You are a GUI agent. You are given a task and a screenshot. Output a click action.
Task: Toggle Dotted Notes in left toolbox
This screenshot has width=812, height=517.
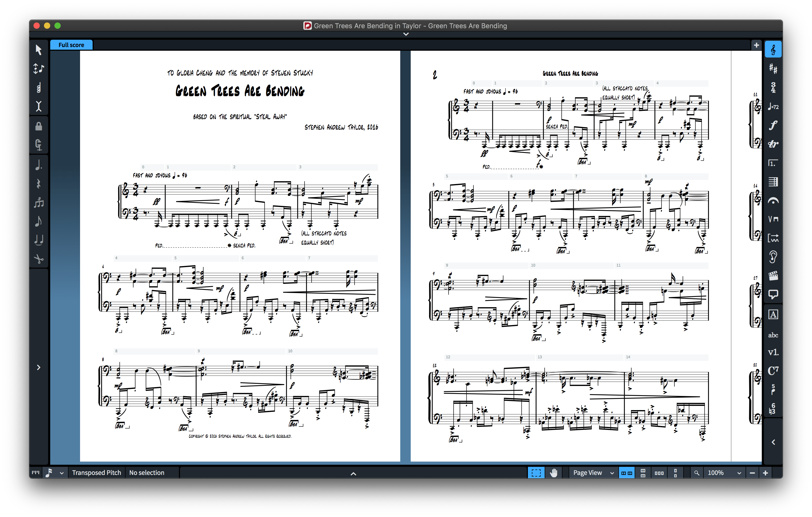click(38, 165)
